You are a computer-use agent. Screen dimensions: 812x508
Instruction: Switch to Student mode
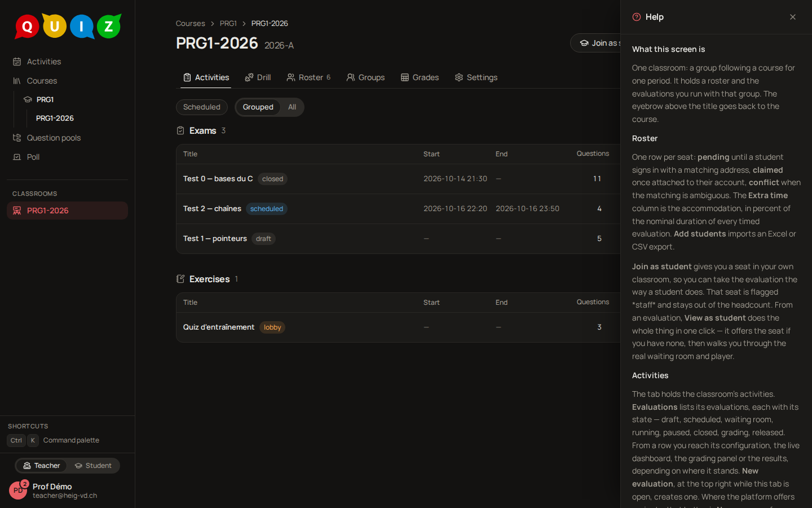pyautogui.click(x=93, y=466)
